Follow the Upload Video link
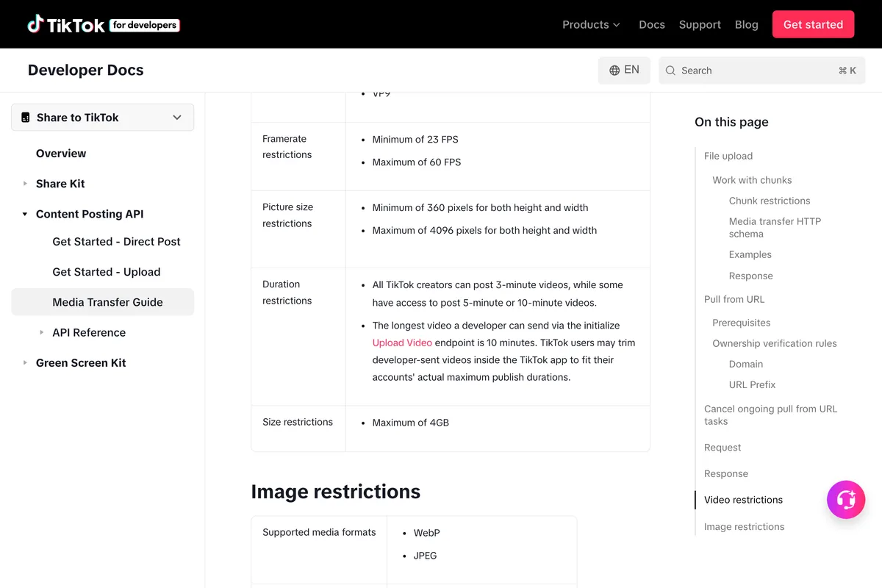 [402, 343]
